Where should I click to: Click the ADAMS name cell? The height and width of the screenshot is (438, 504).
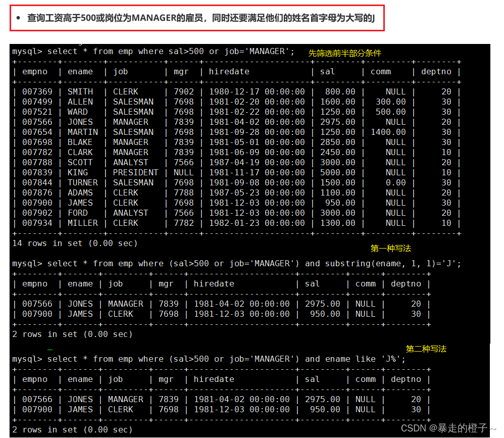coord(80,192)
